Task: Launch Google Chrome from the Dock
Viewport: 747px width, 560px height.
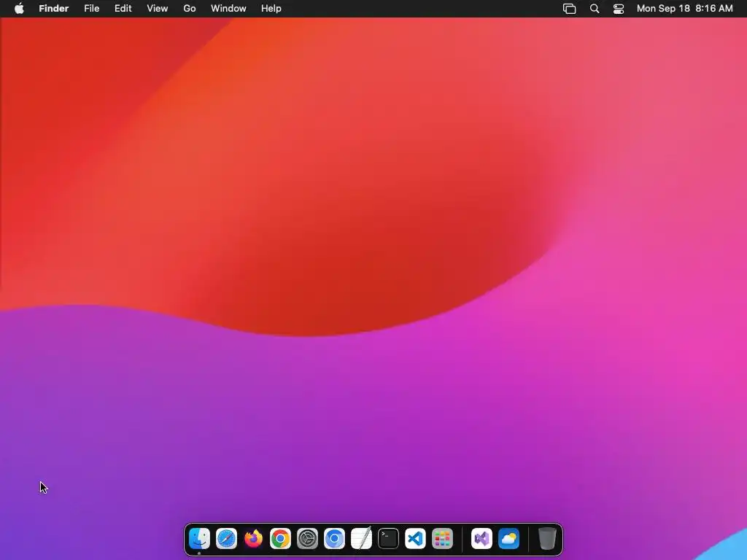Action: (280, 539)
